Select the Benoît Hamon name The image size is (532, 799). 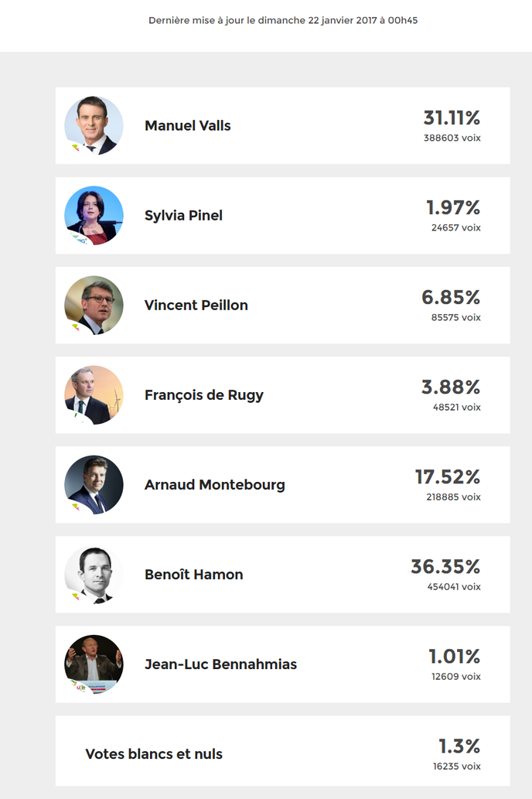point(193,574)
